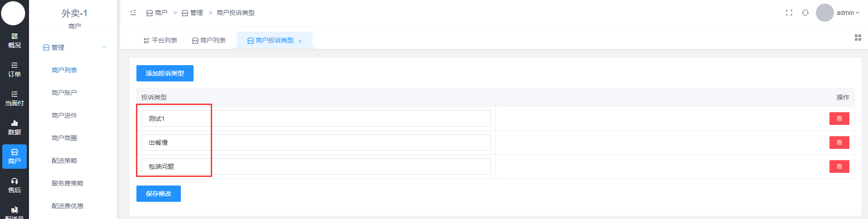Open the 订单 orders section

click(15, 70)
